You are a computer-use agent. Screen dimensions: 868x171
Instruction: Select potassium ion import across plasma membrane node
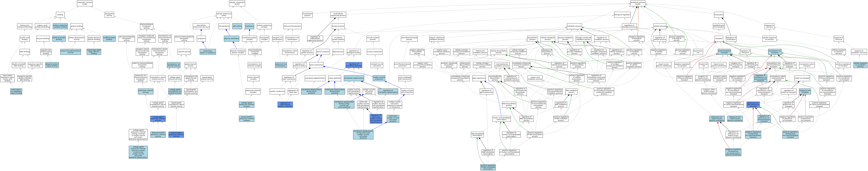(x=735, y=119)
